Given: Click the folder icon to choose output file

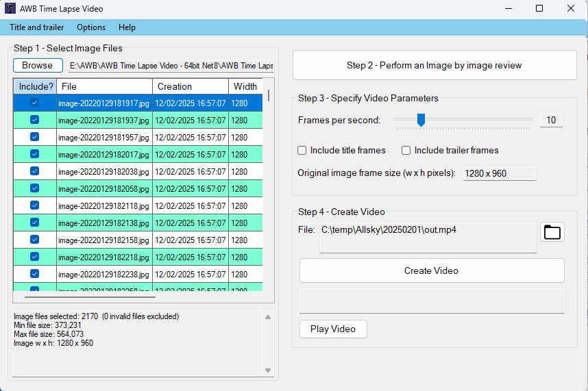Looking at the screenshot, I should [x=552, y=232].
